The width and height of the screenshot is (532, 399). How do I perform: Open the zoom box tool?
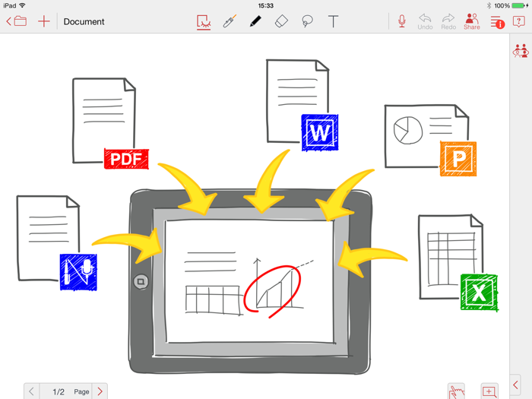489,391
